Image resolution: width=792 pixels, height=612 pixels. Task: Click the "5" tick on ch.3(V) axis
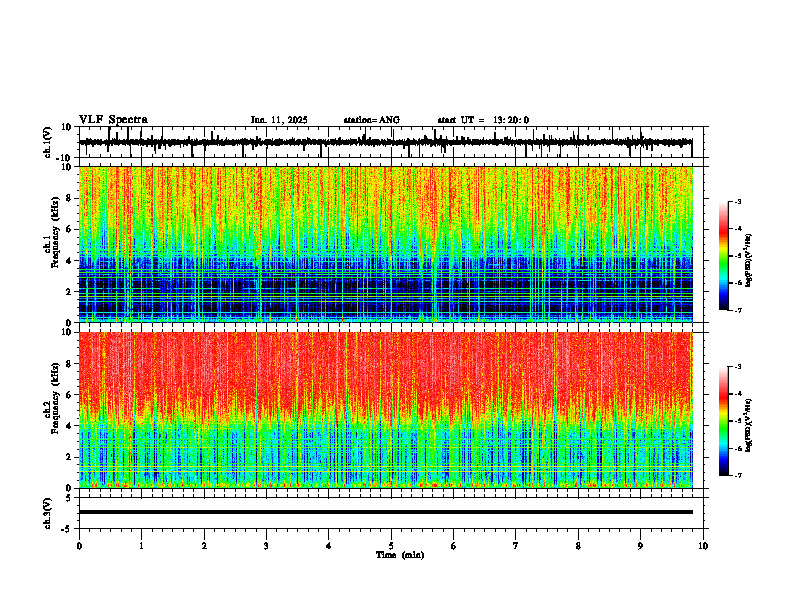tap(69, 498)
